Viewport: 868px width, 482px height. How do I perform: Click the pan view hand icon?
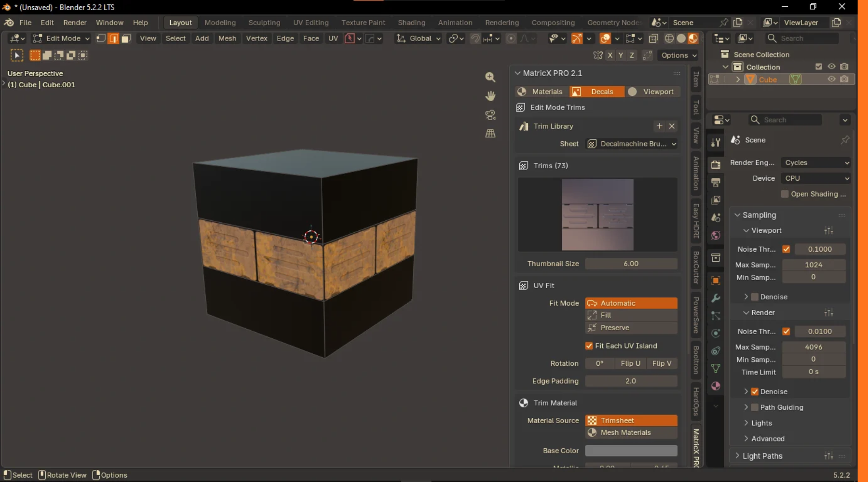tap(490, 96)
